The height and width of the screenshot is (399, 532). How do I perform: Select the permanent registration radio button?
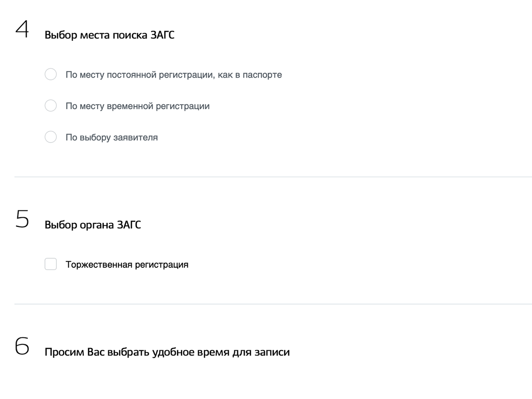click(x=51, y=74)
